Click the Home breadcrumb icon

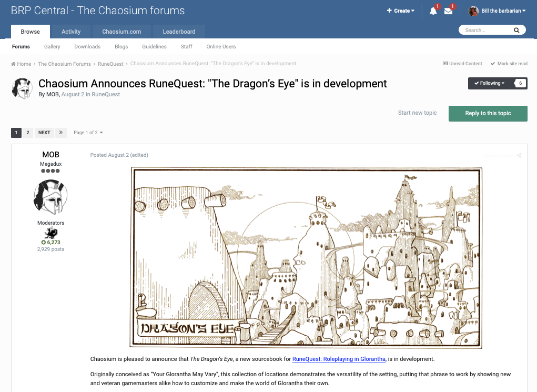coord(13,64)
